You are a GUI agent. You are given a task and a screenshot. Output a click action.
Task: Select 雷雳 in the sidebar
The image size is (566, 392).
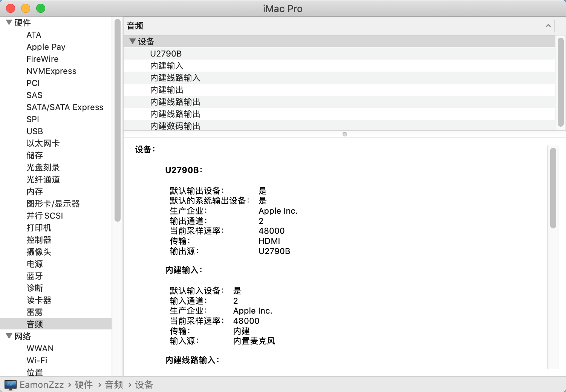tap(35, 312)
